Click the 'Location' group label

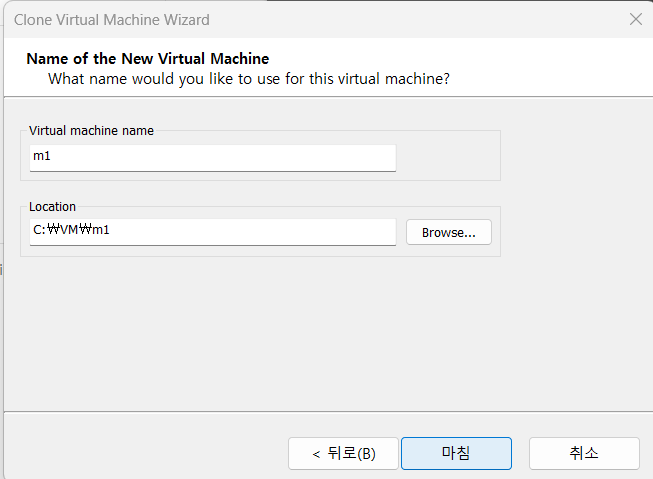click(52, 207)
